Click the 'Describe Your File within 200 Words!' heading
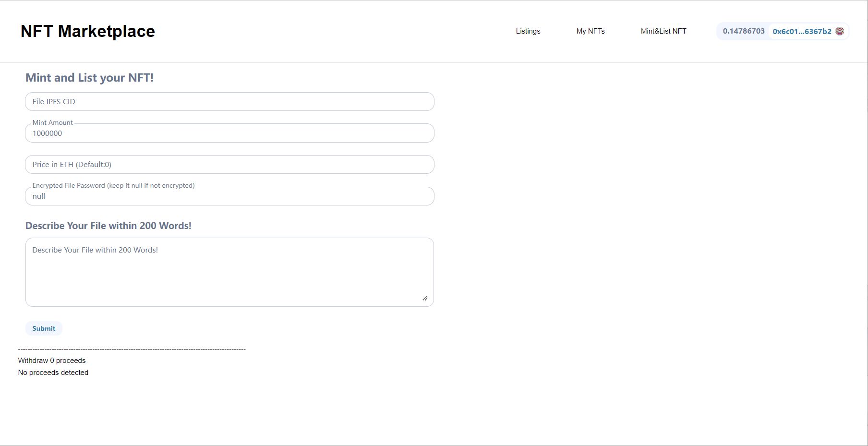Image resolution: width=868 pixels, height=446 pixels. (x=108, y=226)
